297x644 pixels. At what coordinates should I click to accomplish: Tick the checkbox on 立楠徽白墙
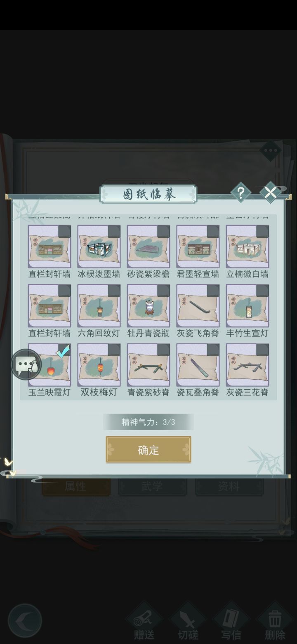[x=262, y=231]
